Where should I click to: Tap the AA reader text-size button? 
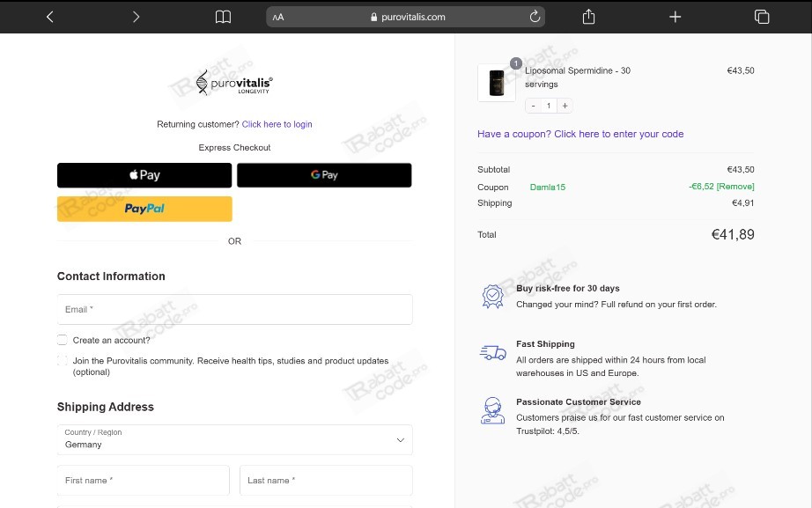point(278,17)
